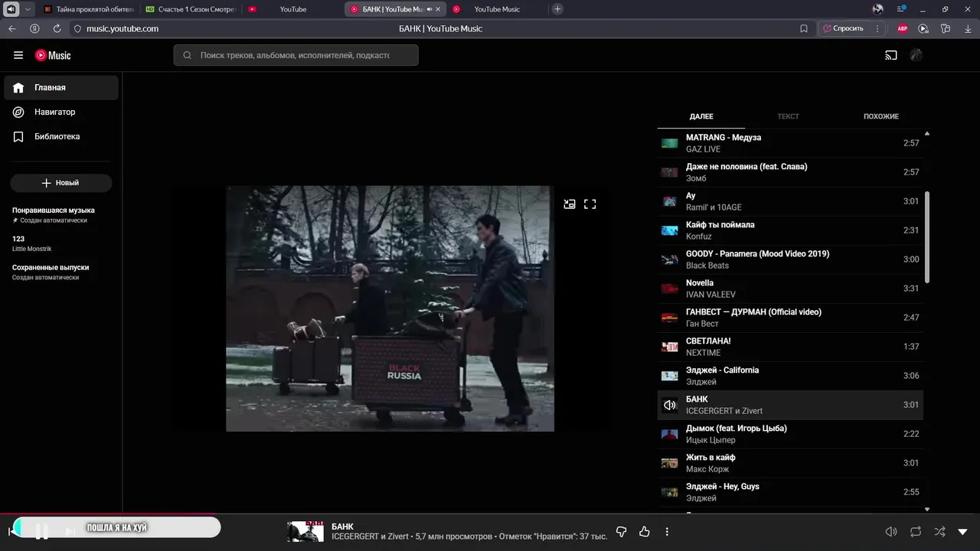This screenshot has width=980, height=551.
Task: Open browser downloads
Action: click(966, 28)
